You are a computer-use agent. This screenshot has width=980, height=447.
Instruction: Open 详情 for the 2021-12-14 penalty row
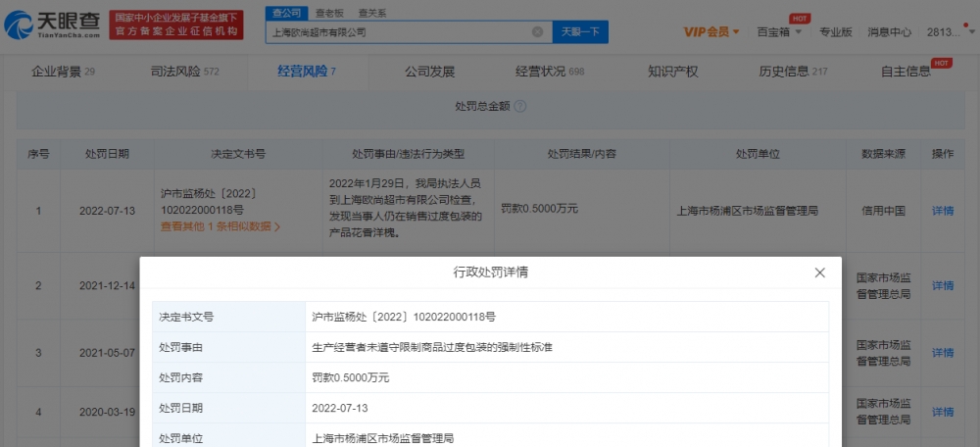(x=943, y=285)
